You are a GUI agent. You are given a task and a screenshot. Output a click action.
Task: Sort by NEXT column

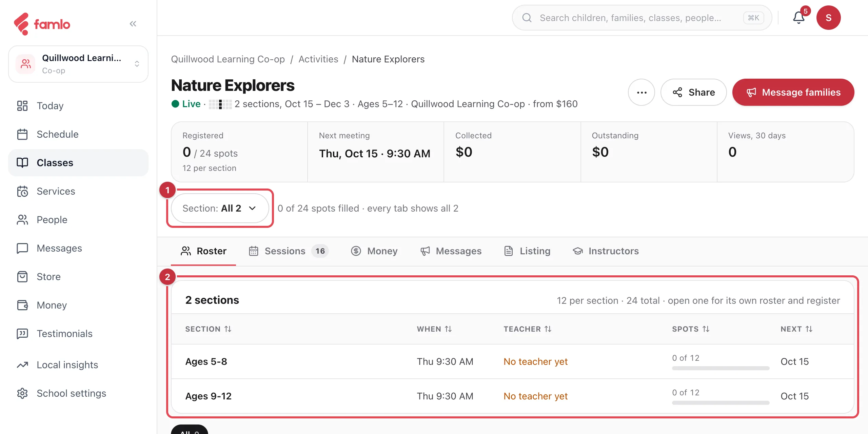[796, 329]
